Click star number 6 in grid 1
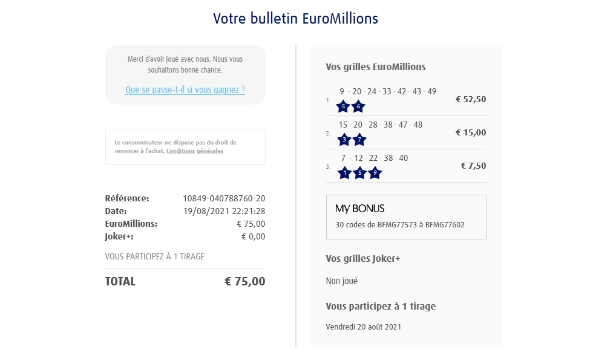The height and width of the screenshot is (364, 590). point(358,107)
